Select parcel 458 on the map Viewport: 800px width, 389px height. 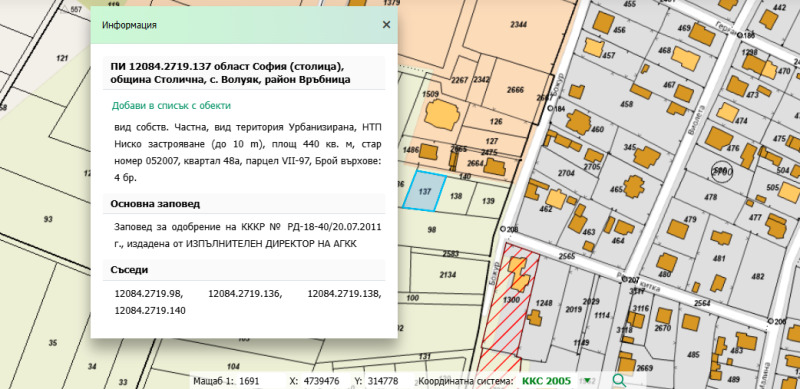tap(627, 104)
